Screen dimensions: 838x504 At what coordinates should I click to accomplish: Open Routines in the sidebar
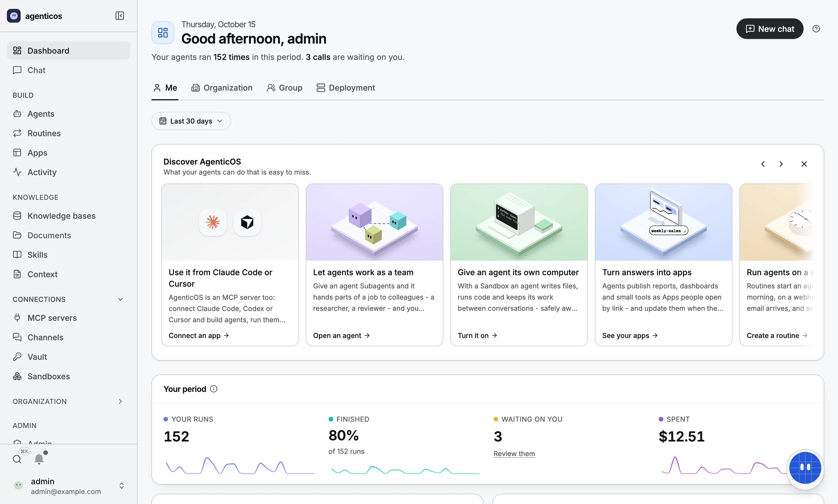(68, 133)
